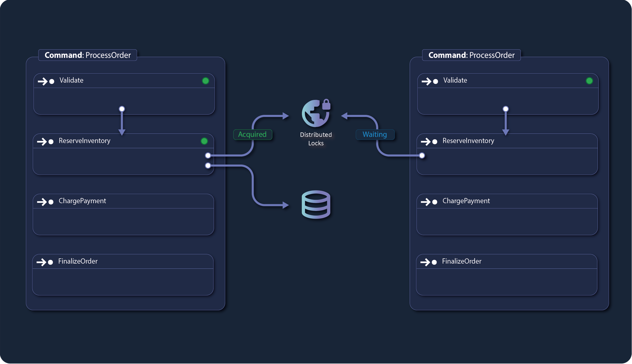Click output port under left Validate step
632x364 pixels.
tap(122, 109)
